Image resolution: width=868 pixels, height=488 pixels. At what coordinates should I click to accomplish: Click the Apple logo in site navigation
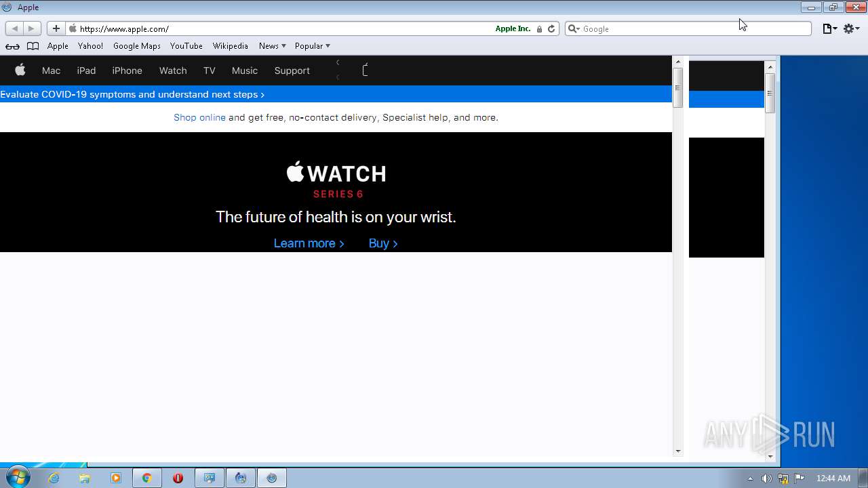[x=20, y=70]
